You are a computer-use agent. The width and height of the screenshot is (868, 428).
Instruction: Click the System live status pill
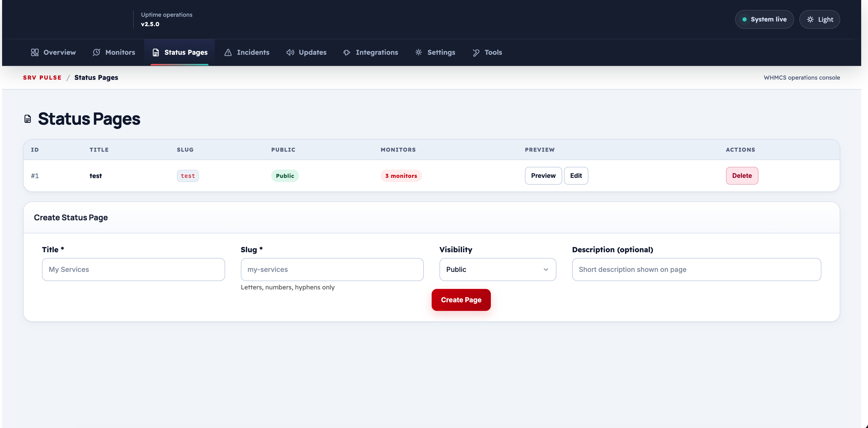[764, 20]
